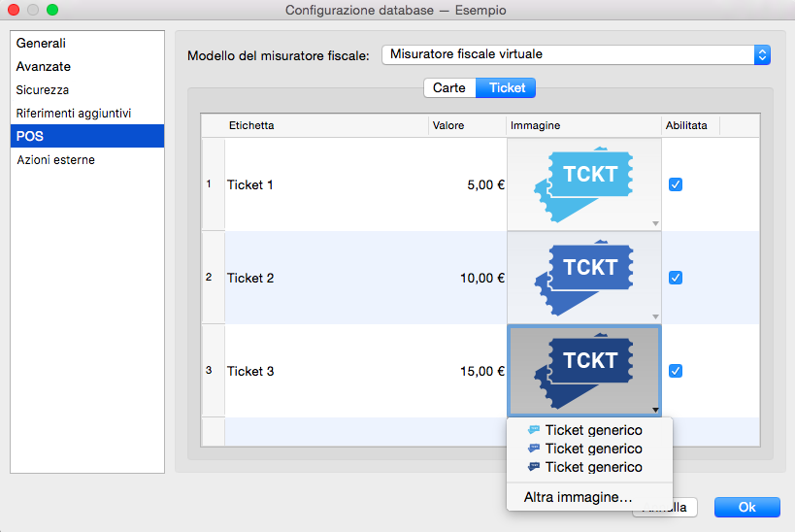Switch to the Carte tab
795x532 pixels.
point(449,88)
